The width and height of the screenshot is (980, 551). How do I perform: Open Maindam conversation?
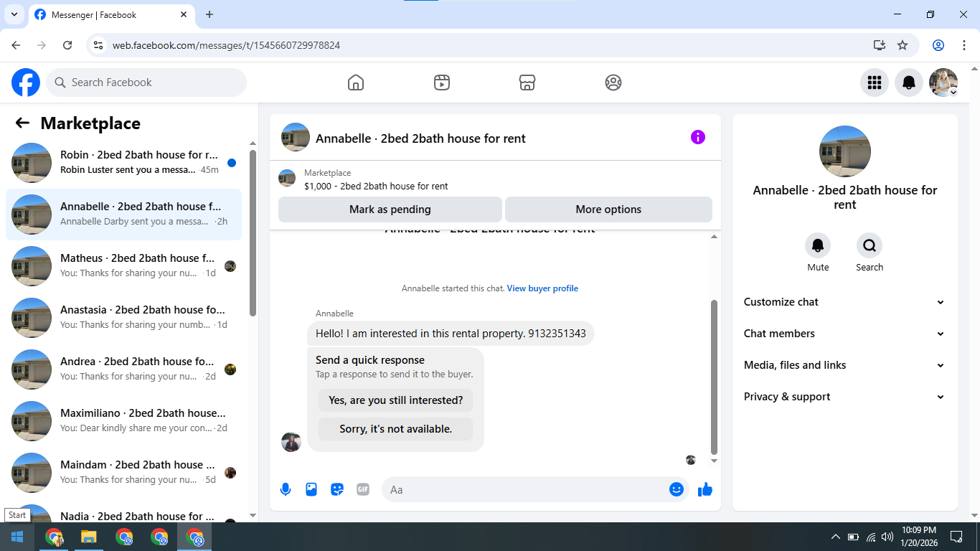click(x=123, y=473)
